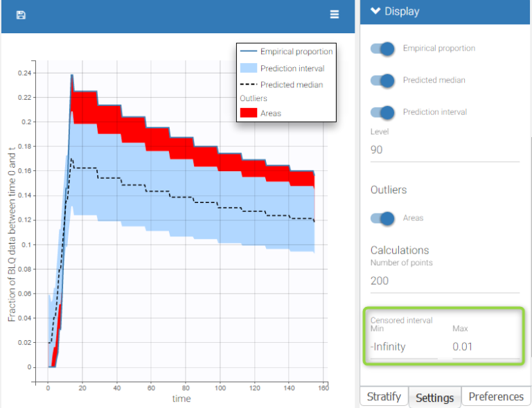Disable the Predicted median switch
532x408 pixels.
tap(382, 80)
